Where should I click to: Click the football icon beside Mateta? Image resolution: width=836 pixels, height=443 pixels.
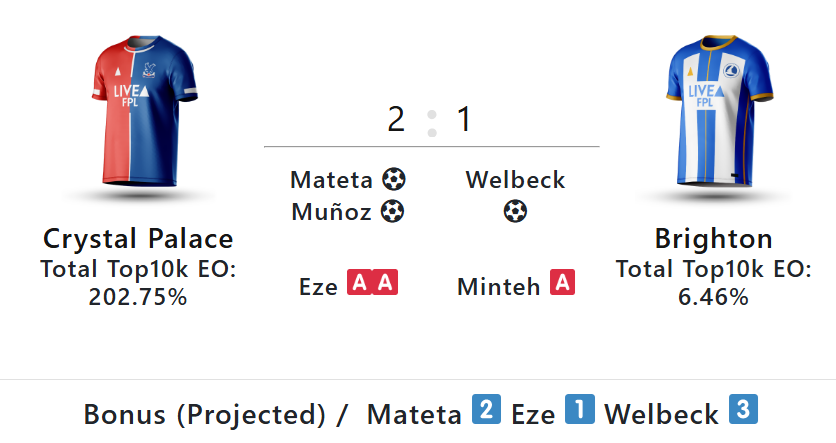coord(394,180)
